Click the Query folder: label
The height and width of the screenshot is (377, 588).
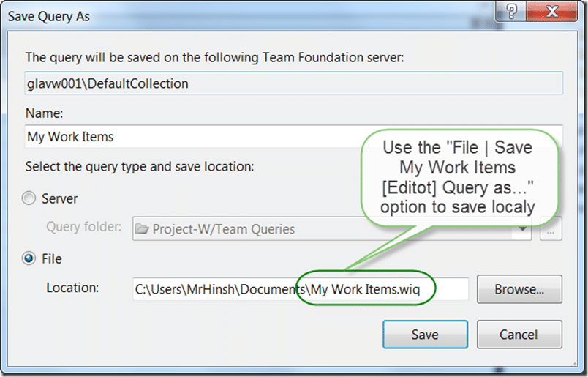[x=84, y=227]
